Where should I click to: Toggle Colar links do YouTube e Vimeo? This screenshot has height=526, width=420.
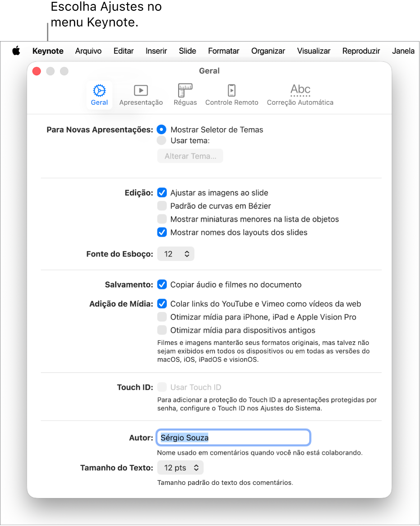162,303
